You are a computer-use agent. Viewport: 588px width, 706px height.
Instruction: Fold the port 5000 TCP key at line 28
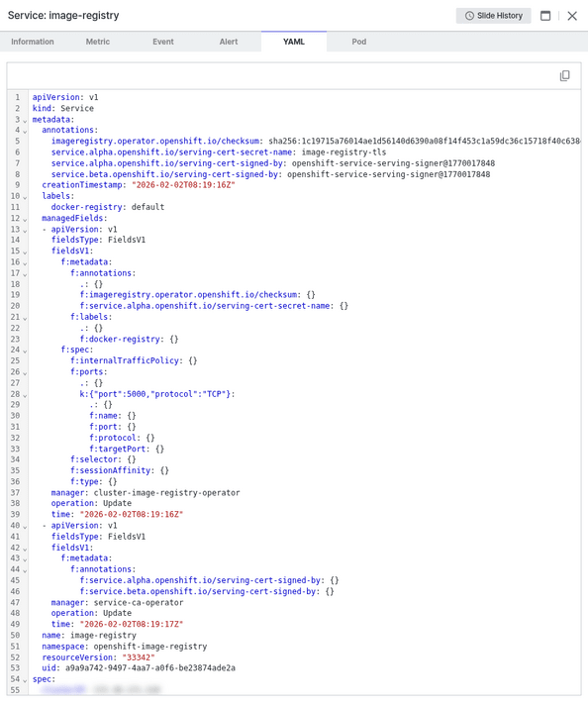25,395
